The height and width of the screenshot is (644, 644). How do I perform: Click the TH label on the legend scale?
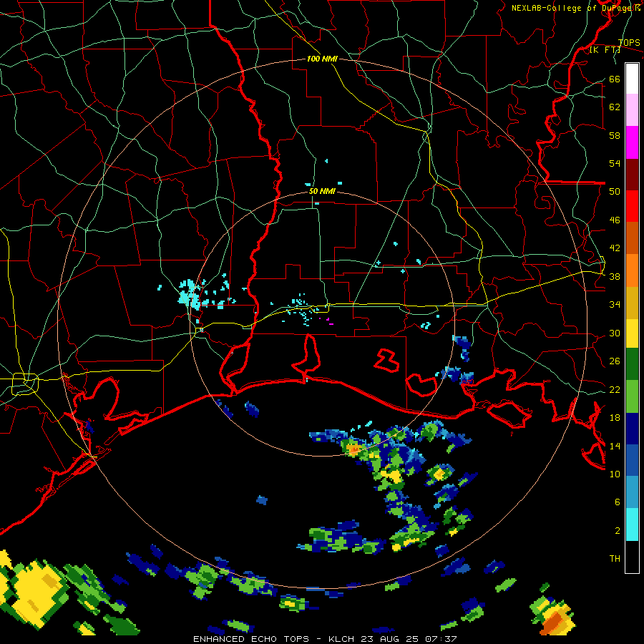615,559
